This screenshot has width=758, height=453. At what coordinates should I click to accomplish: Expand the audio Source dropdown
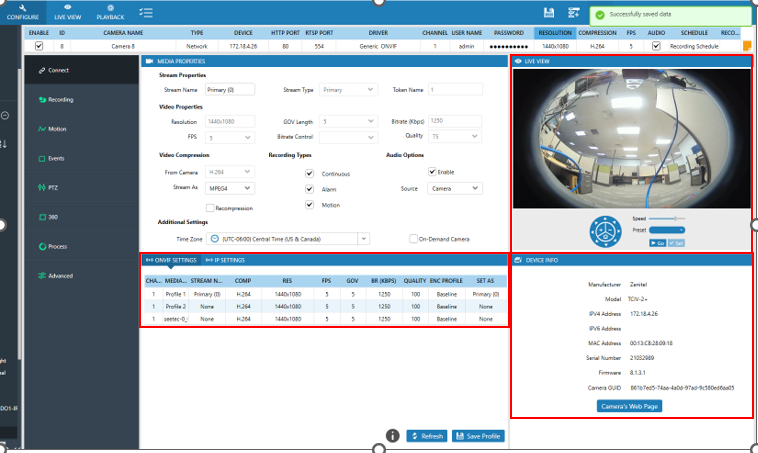coord(454,188)
